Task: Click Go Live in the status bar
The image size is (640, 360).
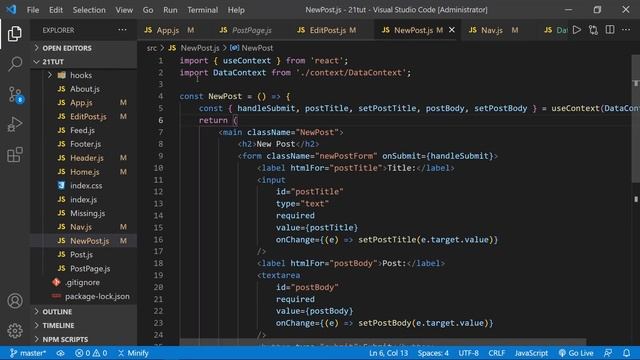Action: 576,353
